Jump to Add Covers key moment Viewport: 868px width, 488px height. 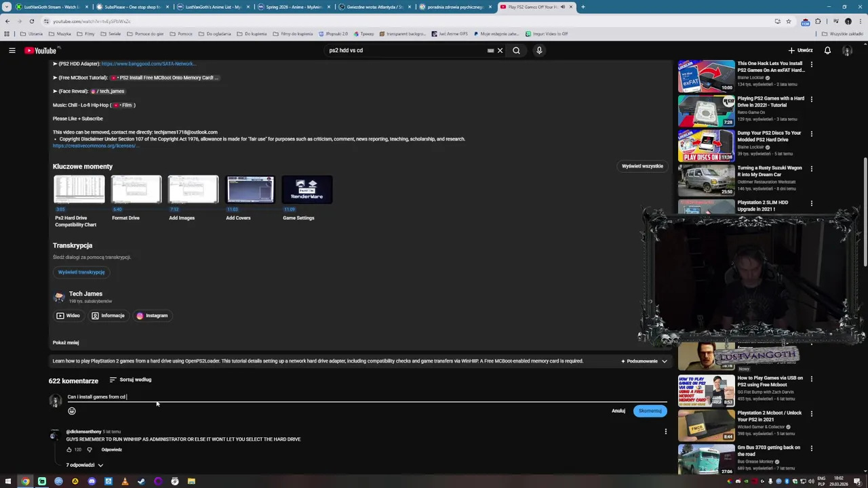(x=250, y=198)
